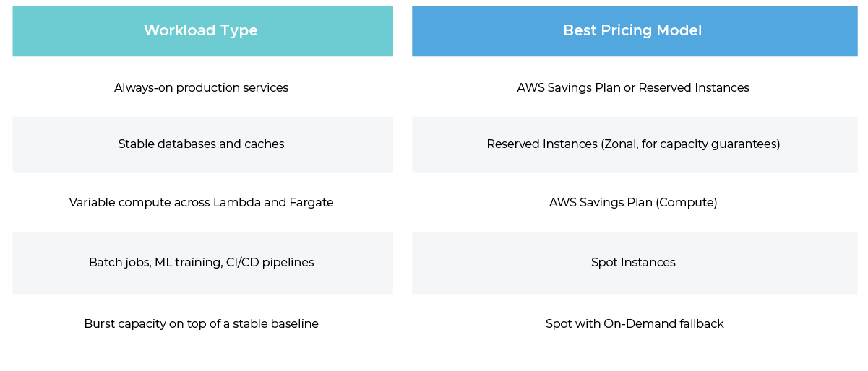Viewport: 868px width, 371px height.
Task: Select Batch jobs, ML training, CI/CD pipelines
Action: (202, 263)
